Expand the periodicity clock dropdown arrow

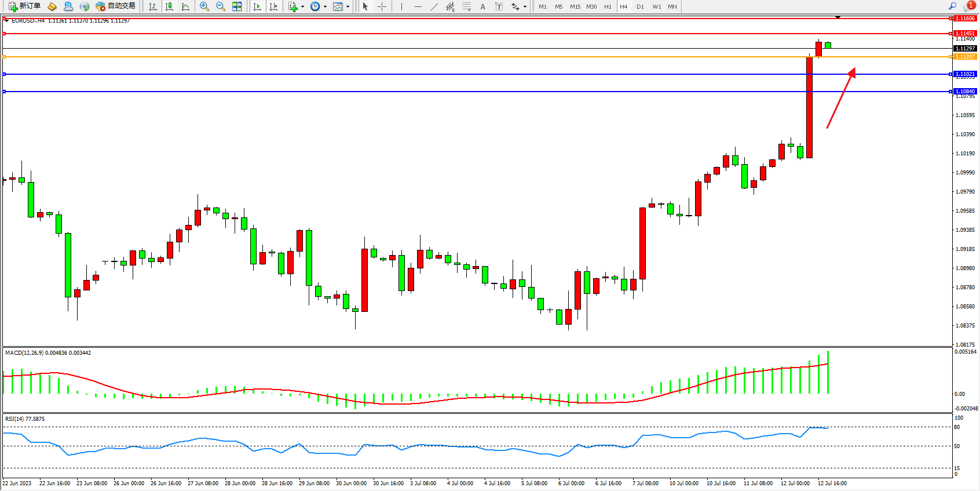(x=325, y=7)
